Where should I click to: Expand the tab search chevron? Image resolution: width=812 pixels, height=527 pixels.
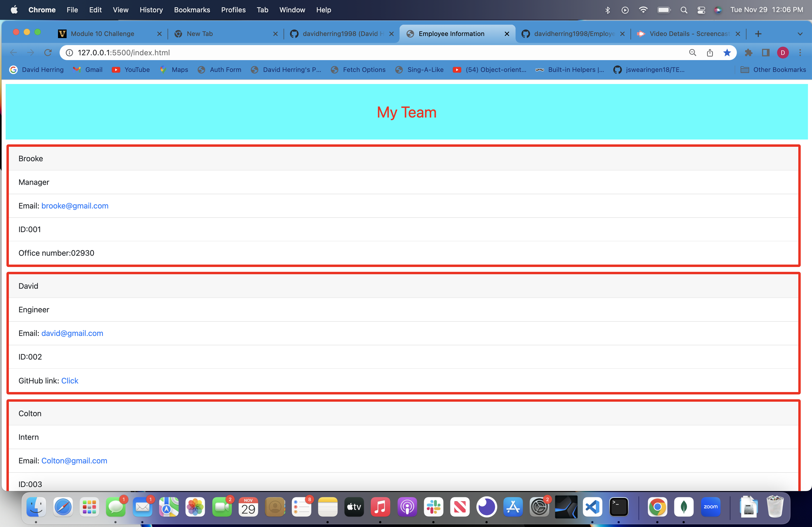pyautogui.click(x=800, y=34)
